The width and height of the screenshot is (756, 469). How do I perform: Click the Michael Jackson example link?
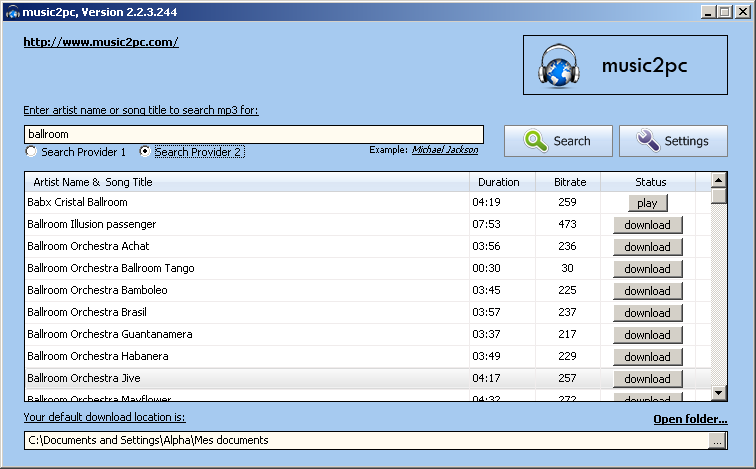(445, 150)
